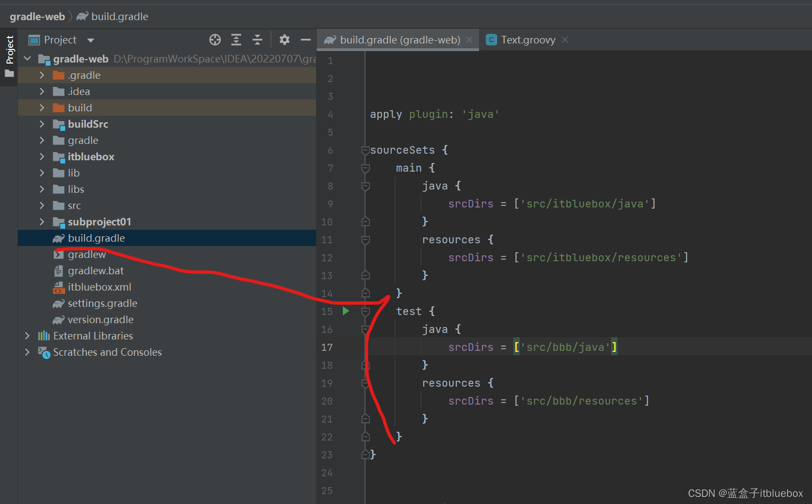The image size is (812, 504).
Task: Click the .gradle folder icon
Action: click(x=59, y=75)
